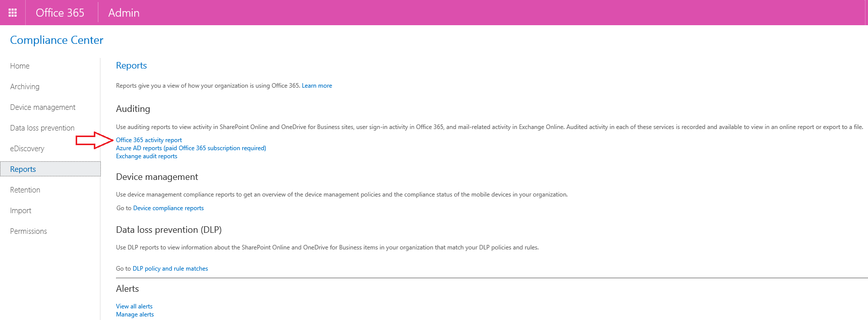Open DLP policy and rule matches
868x320 pixels.
point(170,269)
